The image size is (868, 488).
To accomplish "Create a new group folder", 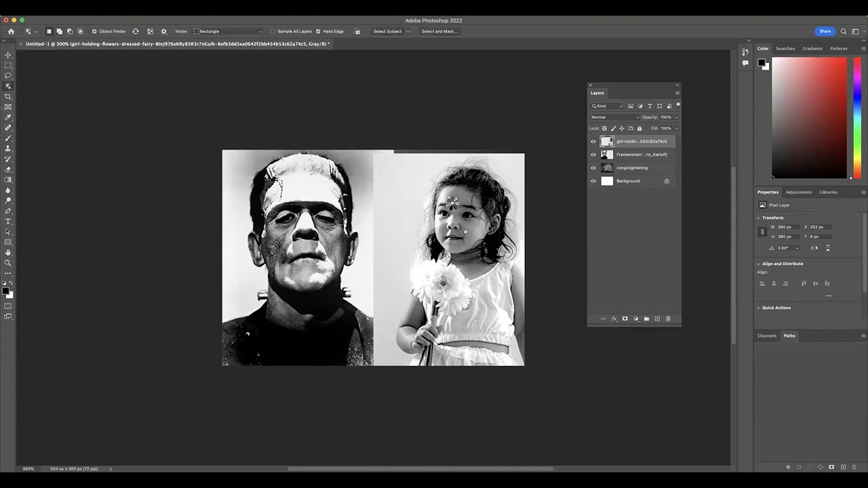I will [x=646, y=319].
